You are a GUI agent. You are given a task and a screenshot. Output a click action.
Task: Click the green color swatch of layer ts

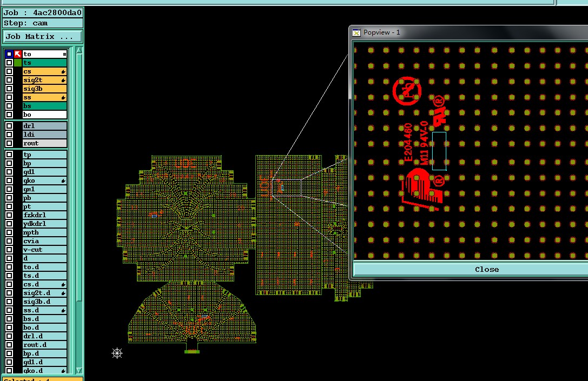(18, 63)
